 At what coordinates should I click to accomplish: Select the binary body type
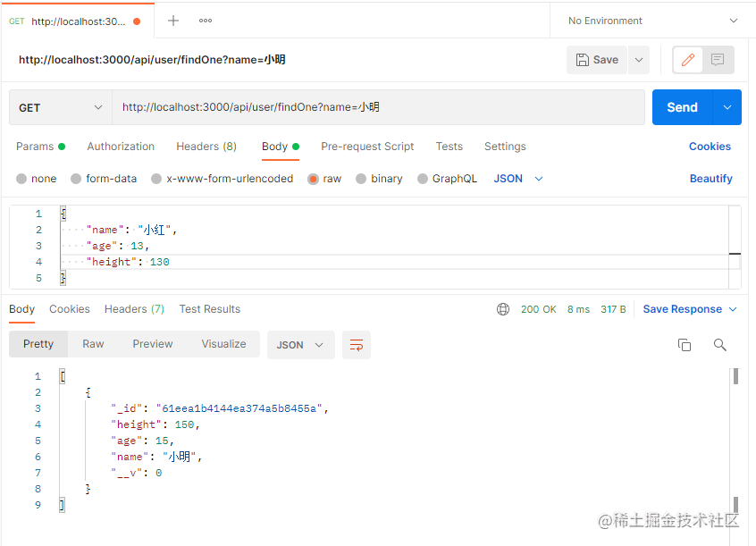tap(379, 179)
